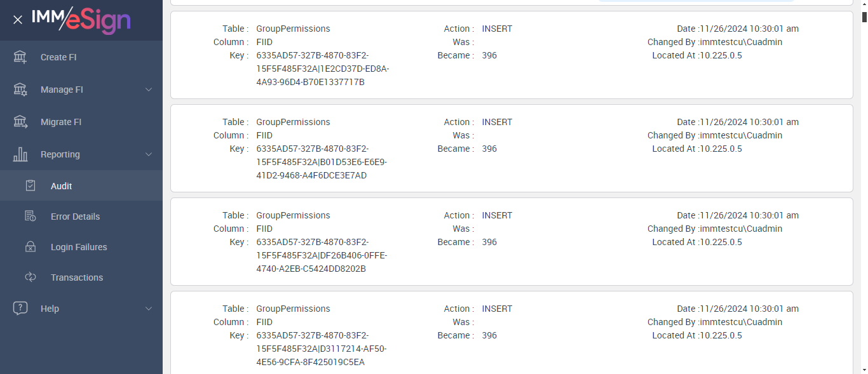Click the Help question bubble icon
The height and width of the screenshot is (374, 868).
pyautogui.click(x=20, y=309)
